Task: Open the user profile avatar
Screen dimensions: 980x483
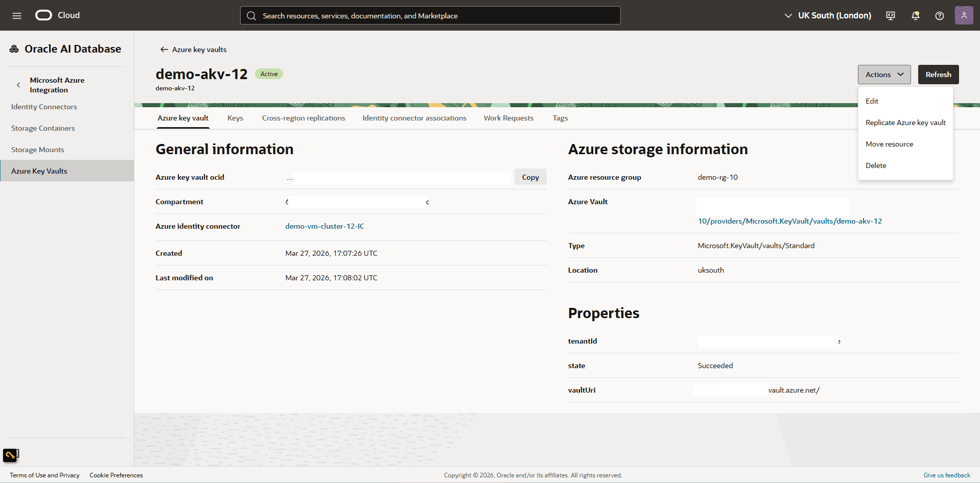Action: pyautogui.click(x=964, y=15)
